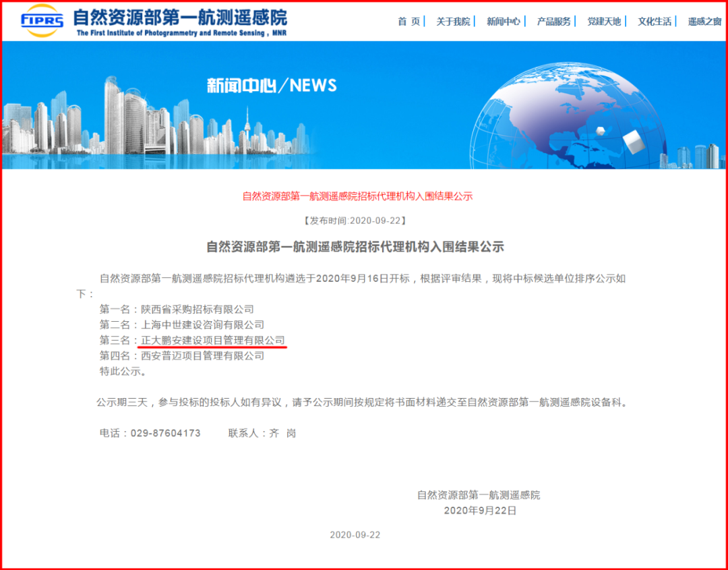Click the bold article headline

click(355, 247)
